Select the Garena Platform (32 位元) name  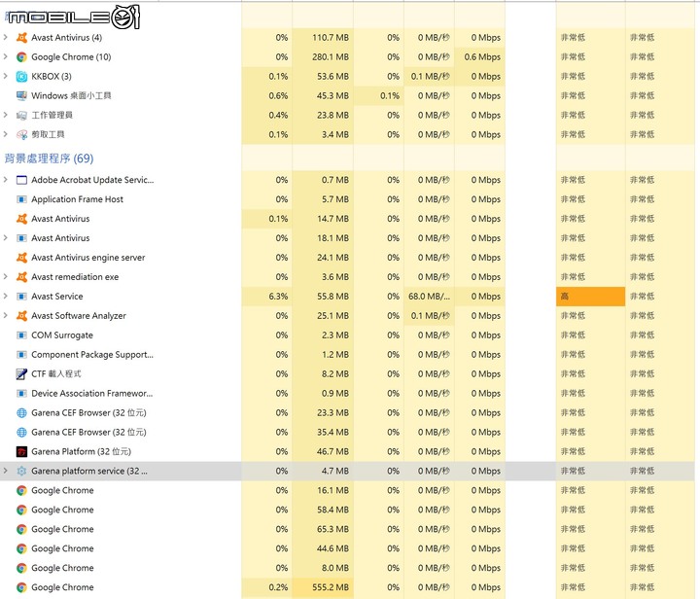tap(82, 452)
